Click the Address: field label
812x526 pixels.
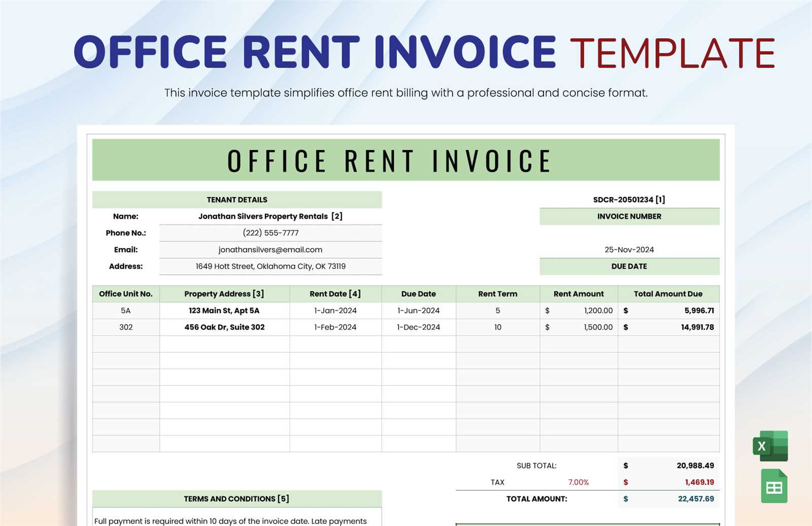(126, 267)
